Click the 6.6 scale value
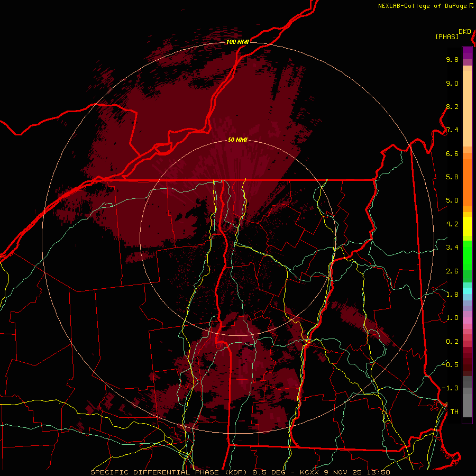This screenshot has width=476, height=476. click(x=452, y=153)
